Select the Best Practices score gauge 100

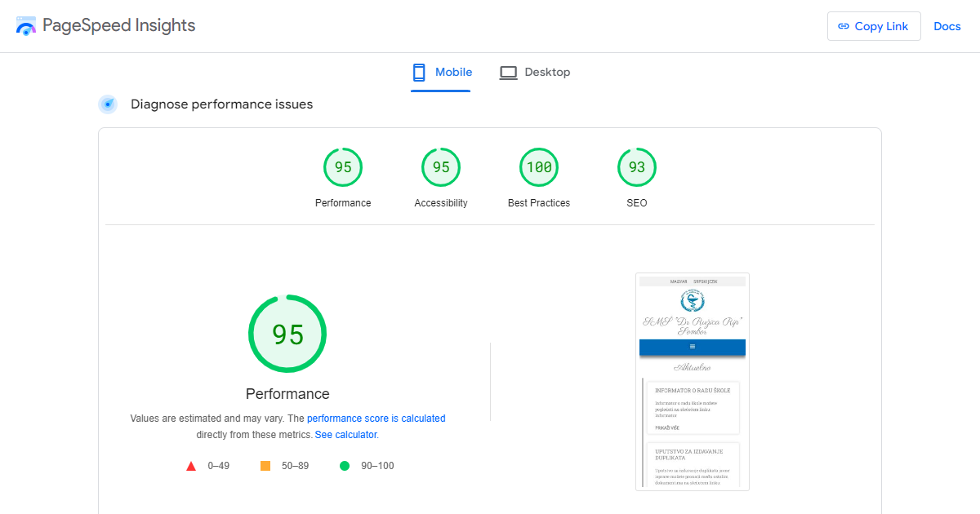tap(539, 167)
